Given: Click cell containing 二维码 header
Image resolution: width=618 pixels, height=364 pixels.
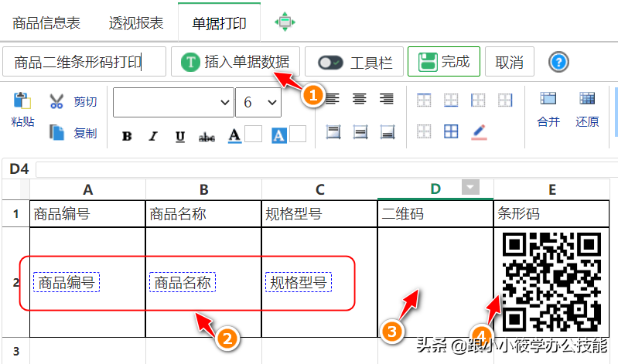Looking at the screenshot, I should [435, 213].
